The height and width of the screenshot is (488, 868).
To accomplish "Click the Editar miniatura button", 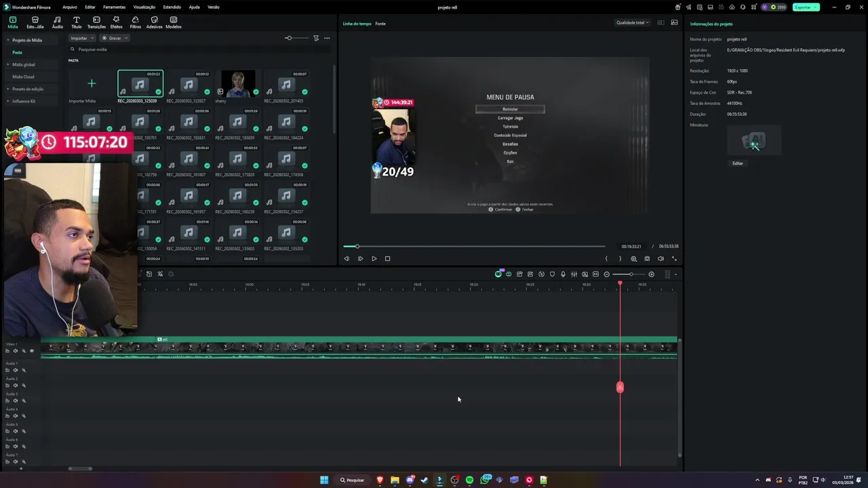I will (738, 163).
